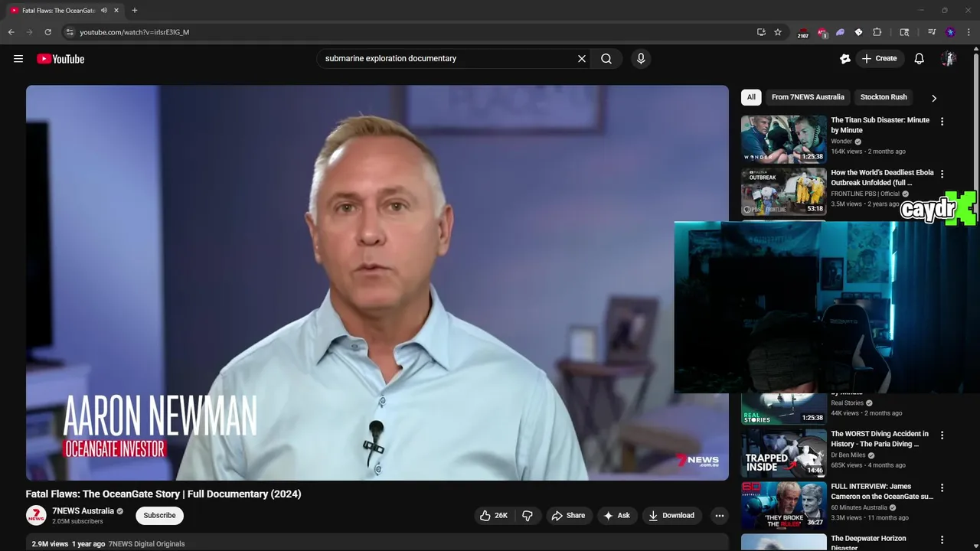980x551 pixels.
Task: Open the Chrome three-dot menu
Action: [969, 32]
